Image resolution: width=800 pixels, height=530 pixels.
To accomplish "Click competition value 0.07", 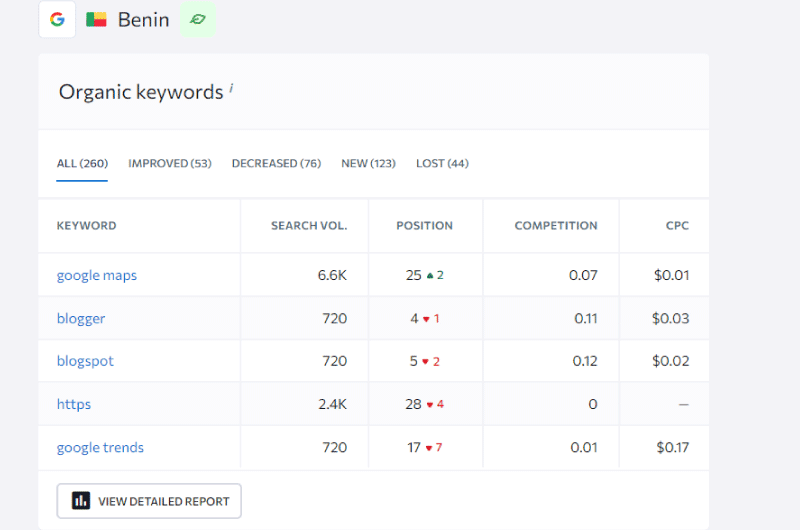I will click(583, 275).
